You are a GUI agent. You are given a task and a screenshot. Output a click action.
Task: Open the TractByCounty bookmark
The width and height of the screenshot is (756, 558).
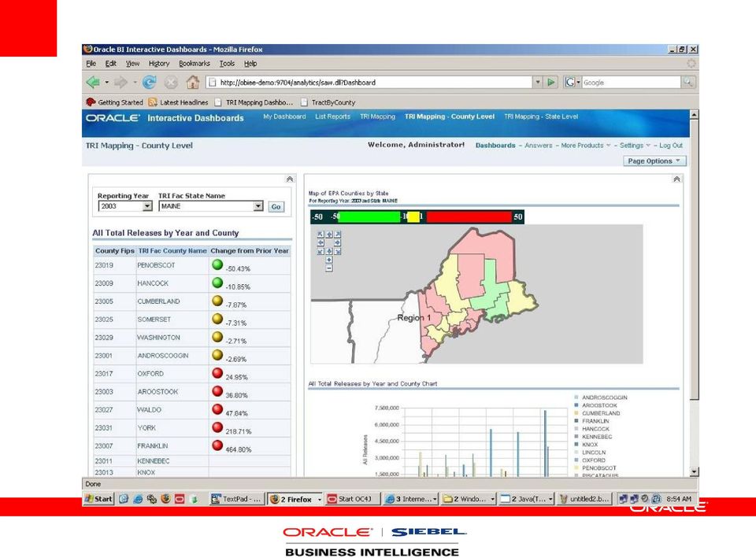pyautogui.click(x=328, y=102)
